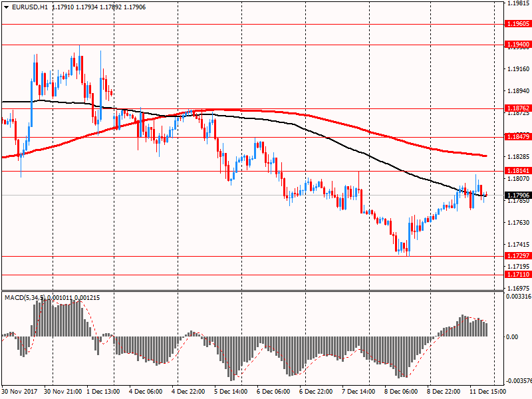Click the 1.17195 price scale value
Screen dimensions: 532x399
pyautogui.click(x=519, y=267)
